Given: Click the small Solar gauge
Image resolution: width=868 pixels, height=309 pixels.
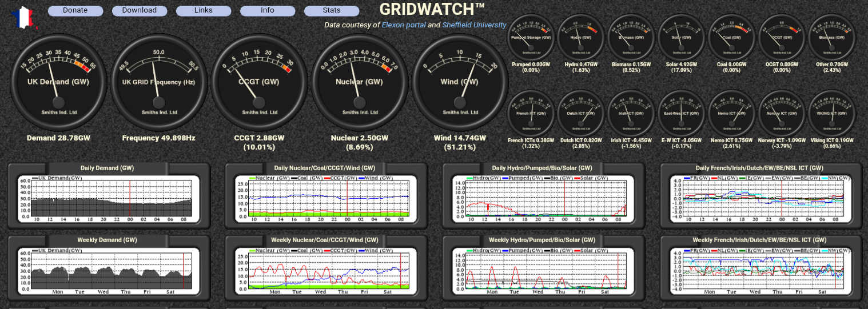Looking at the screenshot, I should click(683, 38).
